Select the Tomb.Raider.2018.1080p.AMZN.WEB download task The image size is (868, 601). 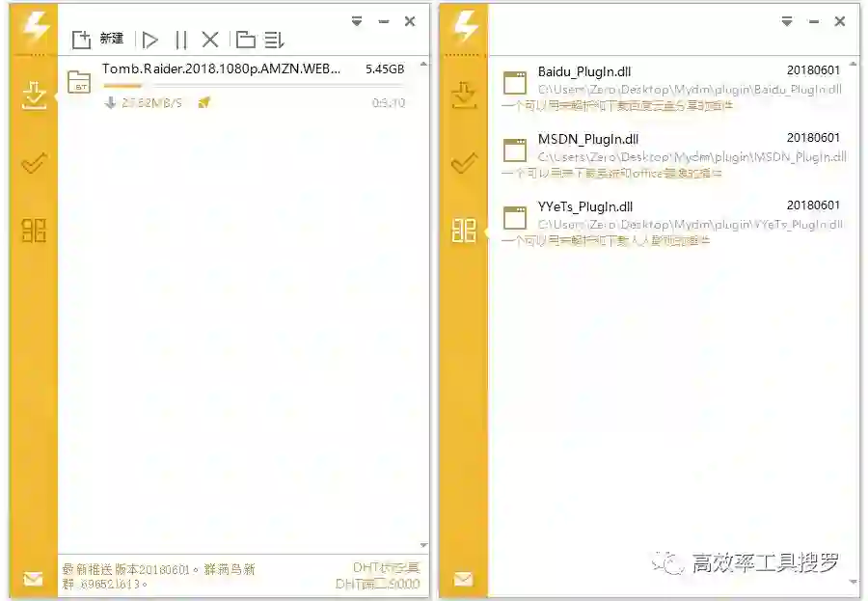238,86
